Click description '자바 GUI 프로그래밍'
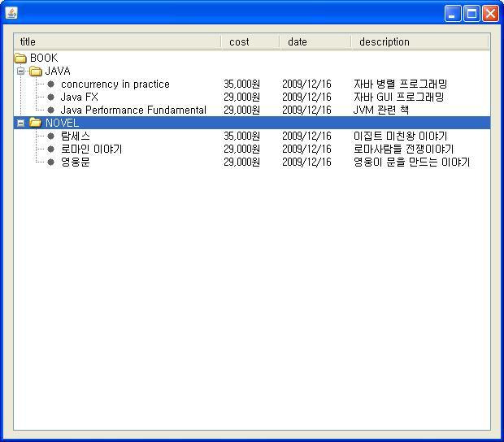 coord(399,97)
